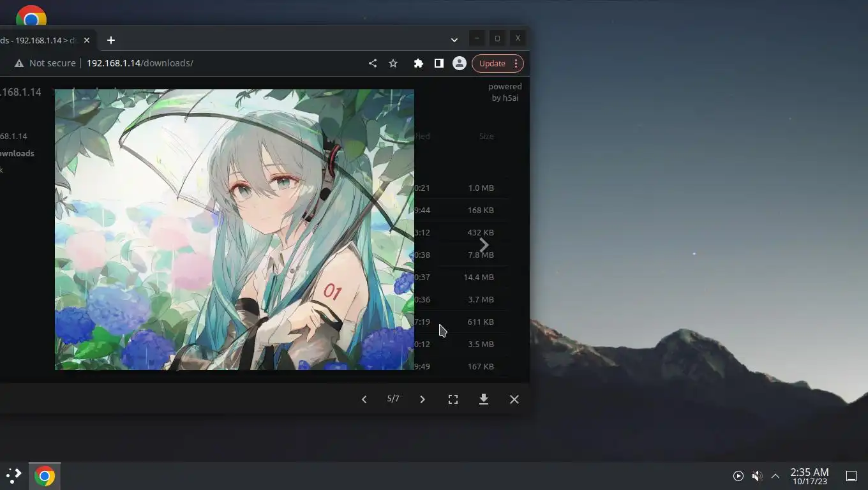Toggle the browser side panel
868x490 pixels.
[x=439, y=63]
